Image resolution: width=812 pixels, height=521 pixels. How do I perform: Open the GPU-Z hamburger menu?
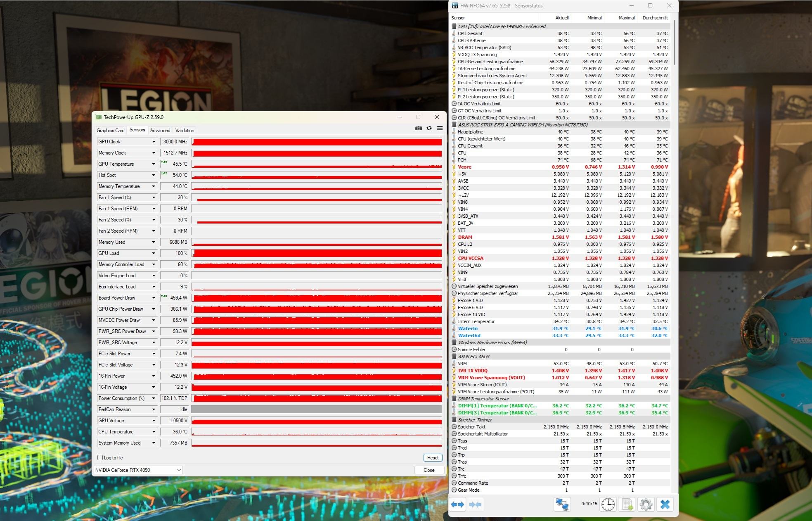tap(440, 128)
